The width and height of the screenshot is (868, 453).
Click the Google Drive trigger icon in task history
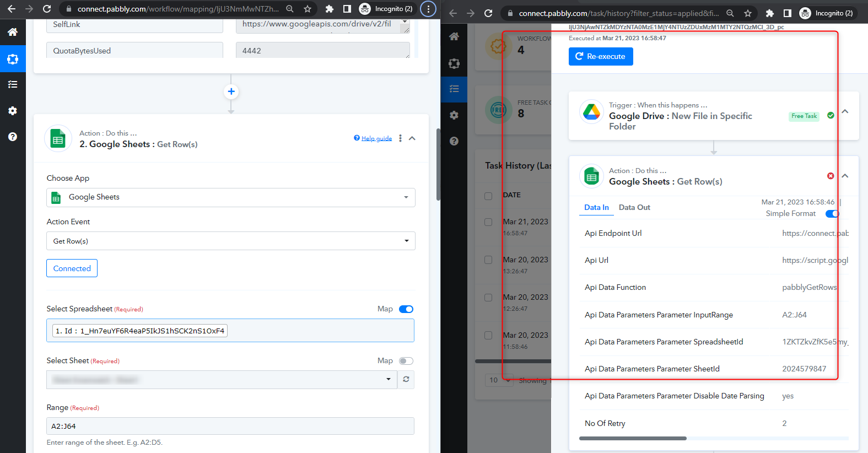tap(592, 112)
